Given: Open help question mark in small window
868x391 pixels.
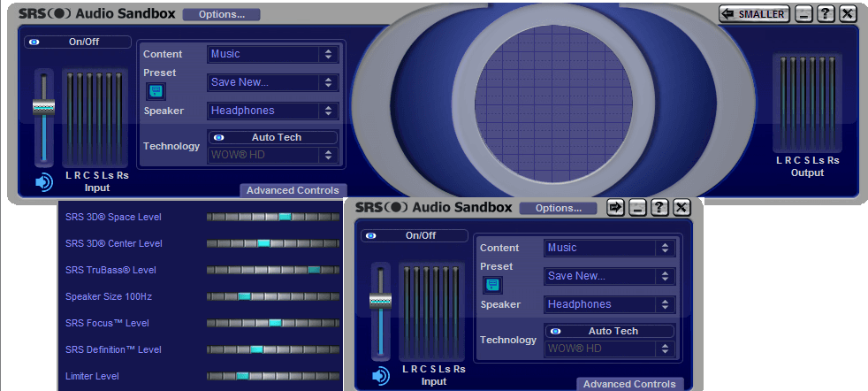Looking at the screenshot, I should (659, 208).
